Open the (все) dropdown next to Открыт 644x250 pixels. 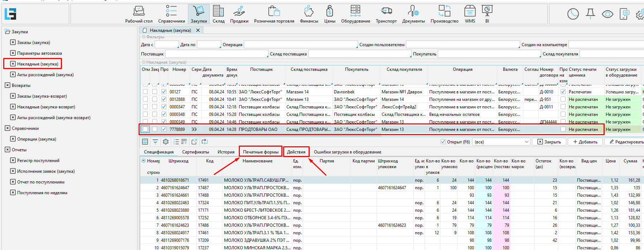tap(501, 142)
